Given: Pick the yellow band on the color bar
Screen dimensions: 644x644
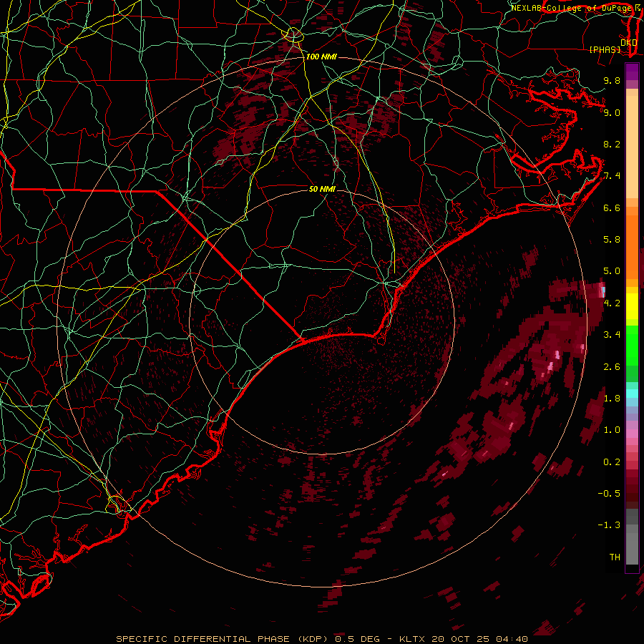Looking at the screenshot, I should coord(632,306).
